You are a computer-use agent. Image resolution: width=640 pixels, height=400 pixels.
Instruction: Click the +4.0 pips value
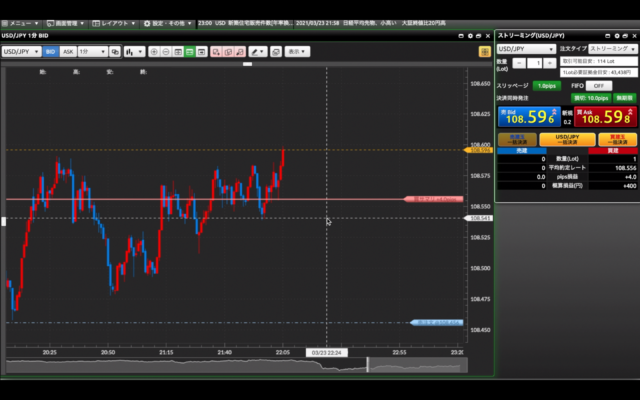(631, 177)
